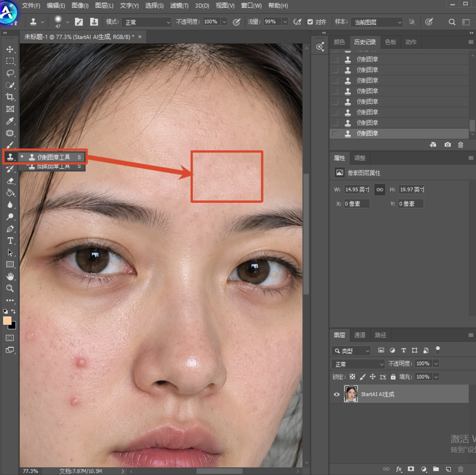Select the History Brush tool
The width and height of the screenshot is (476, 475).
click(10, 169)
